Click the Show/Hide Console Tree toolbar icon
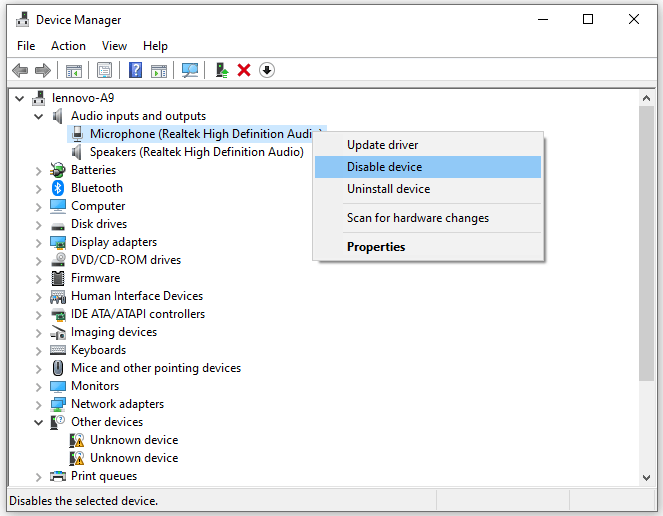Viewport: 663px width, 516px height. (74, 70)
